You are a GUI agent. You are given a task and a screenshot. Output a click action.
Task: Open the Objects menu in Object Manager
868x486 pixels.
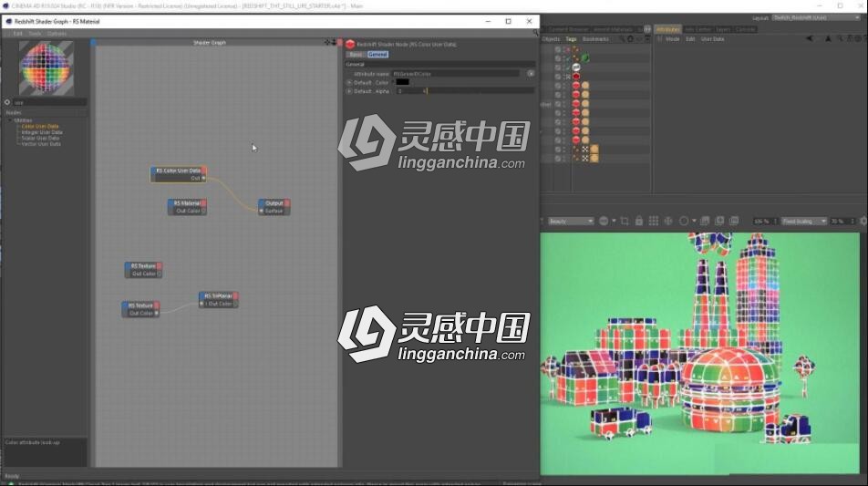coord(551,39)
